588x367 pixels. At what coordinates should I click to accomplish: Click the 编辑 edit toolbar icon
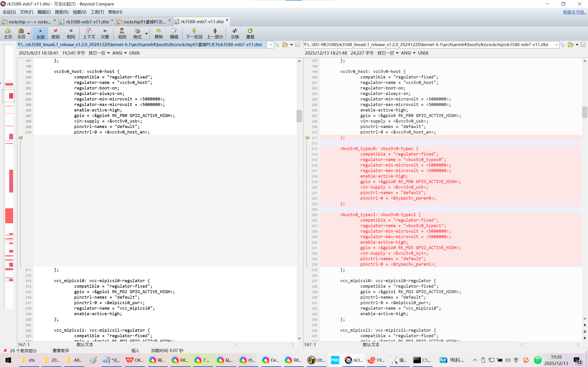click(174, 33)
